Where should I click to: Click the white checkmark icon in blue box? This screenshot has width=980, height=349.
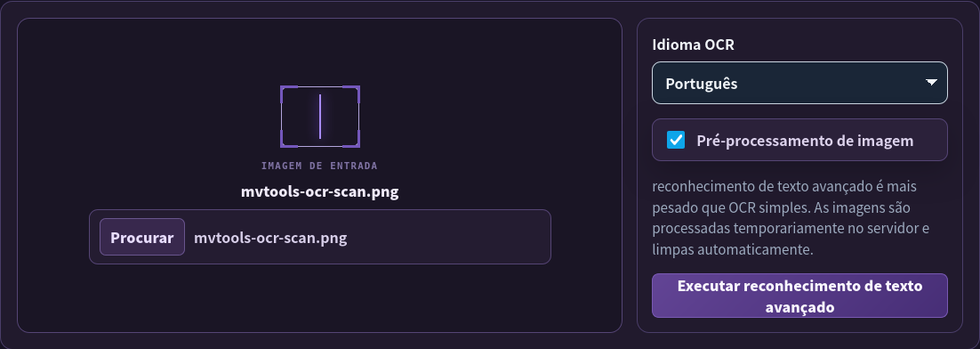click(676, 140)
